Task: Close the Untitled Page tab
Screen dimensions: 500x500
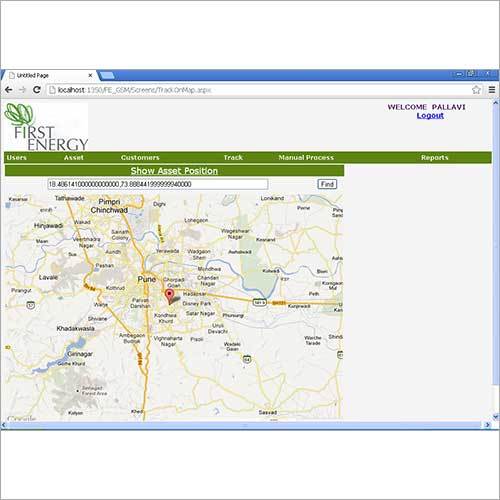Action: point(90,76)
